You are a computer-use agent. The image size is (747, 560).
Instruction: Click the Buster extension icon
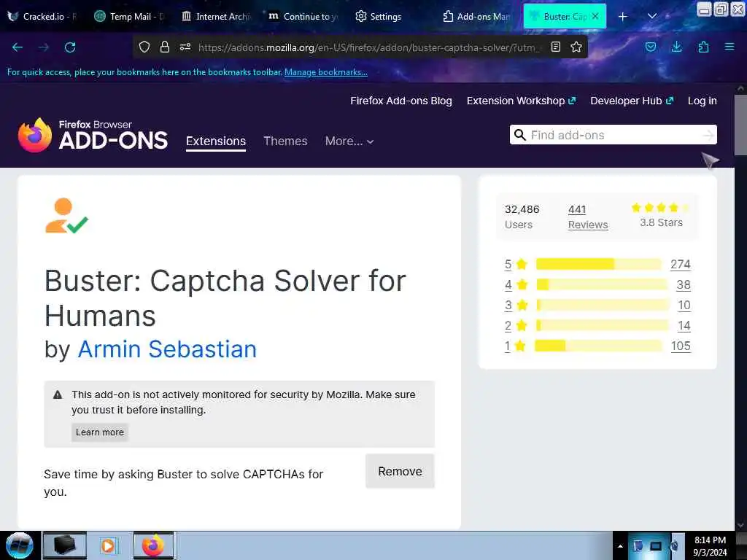pyautogui.click(x=66, y=215)
